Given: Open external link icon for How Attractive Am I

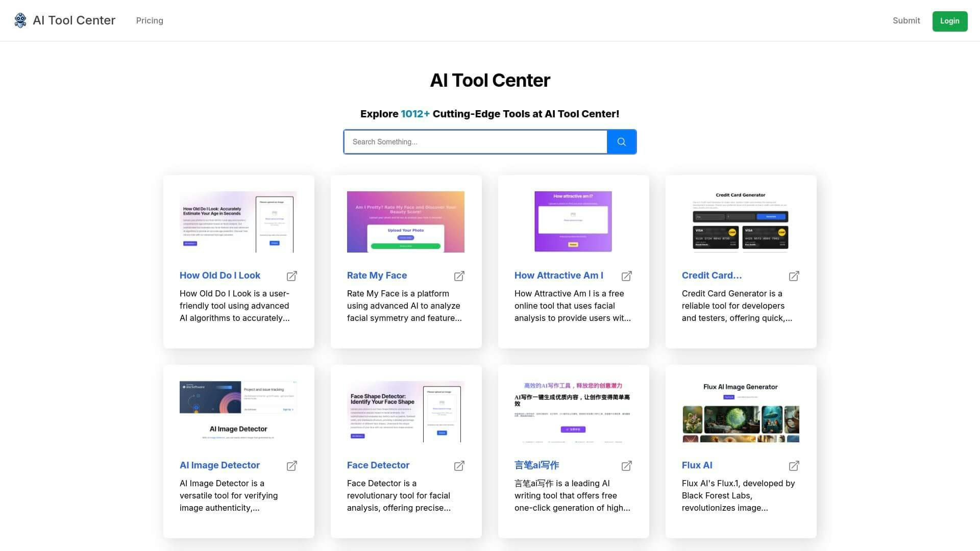Looking at the screenshot, I should pos(627,276).
